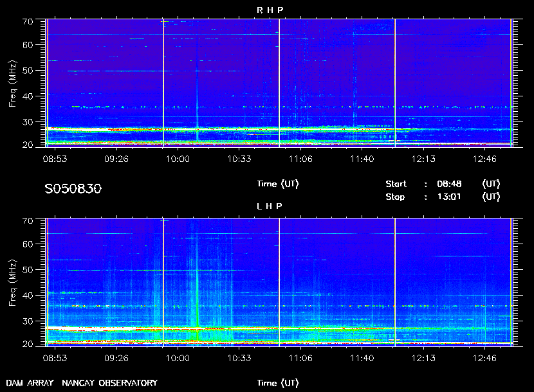The height and width of the screenshot is (392, 534).
Task: Select 20 frequency tick on LHP plot
Action: click(28, 344)
